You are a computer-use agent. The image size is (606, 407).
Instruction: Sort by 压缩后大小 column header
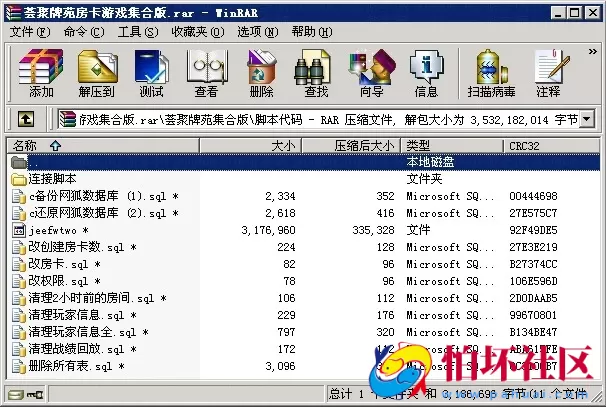tap(351, 146)
